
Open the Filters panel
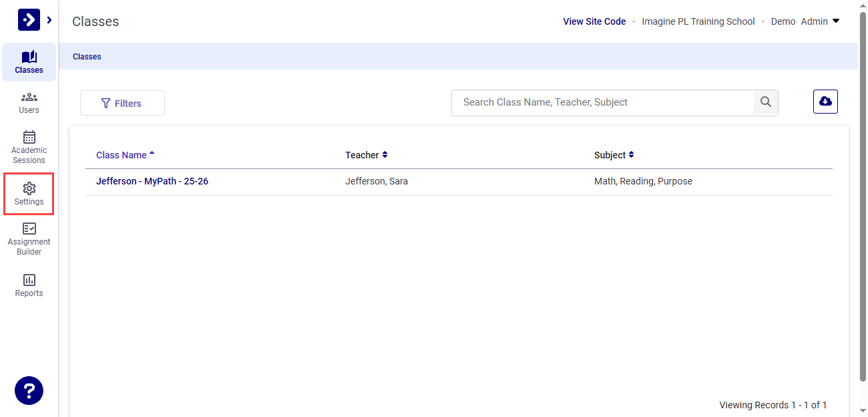122,102
